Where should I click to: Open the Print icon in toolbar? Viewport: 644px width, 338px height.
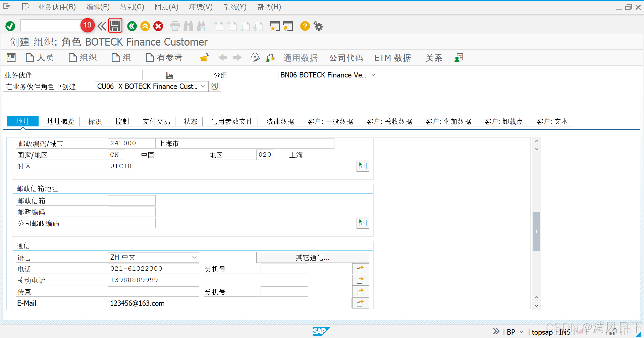pyautogui.click(x=175, y=26)
